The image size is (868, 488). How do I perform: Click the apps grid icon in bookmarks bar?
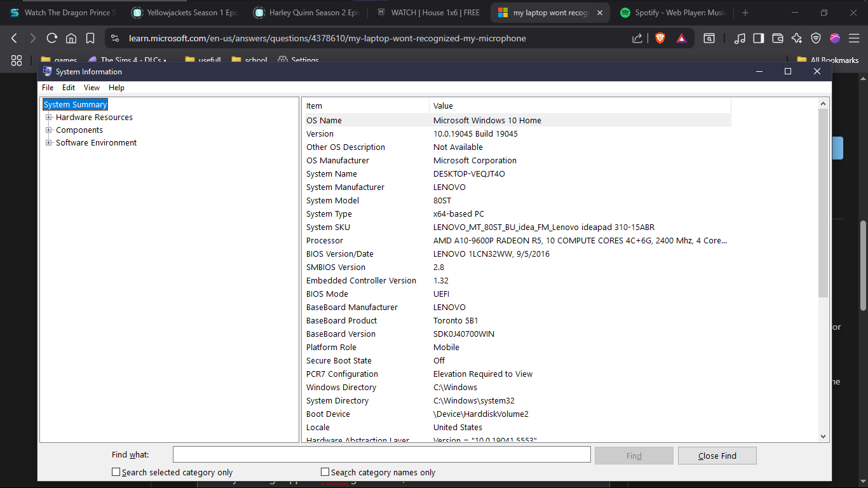pyautogui.click(x=17, y=60)
